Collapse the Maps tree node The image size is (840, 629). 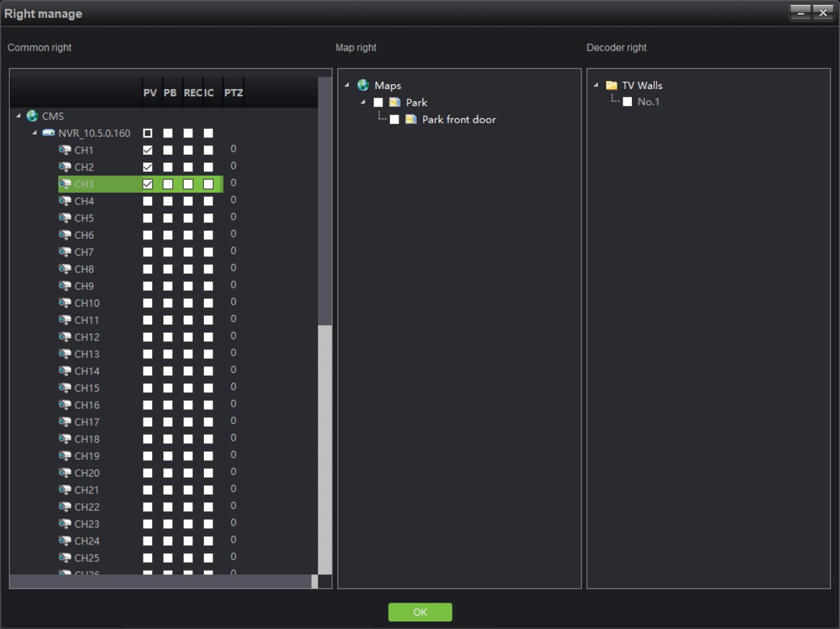click(347, 85)
